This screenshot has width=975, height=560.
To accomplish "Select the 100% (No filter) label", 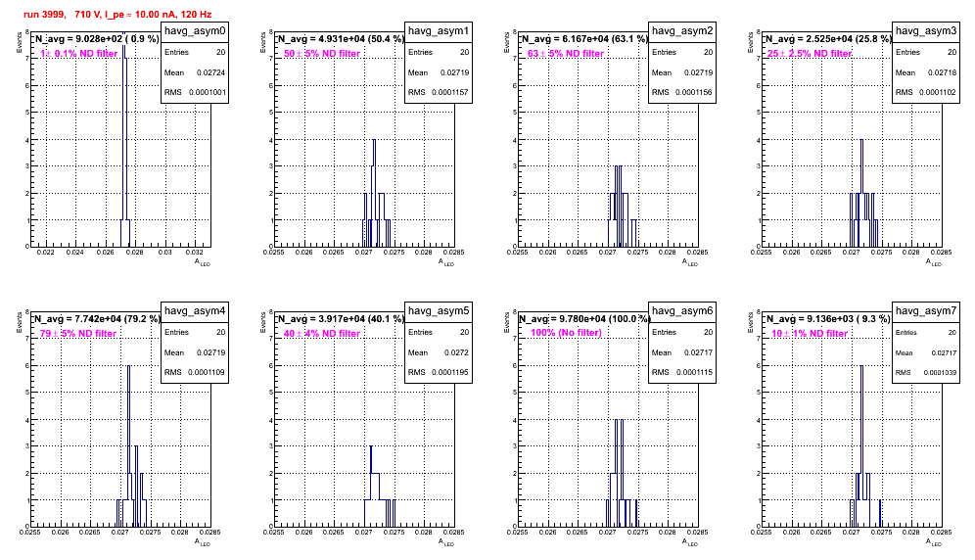I will click(x=566, y=333).
